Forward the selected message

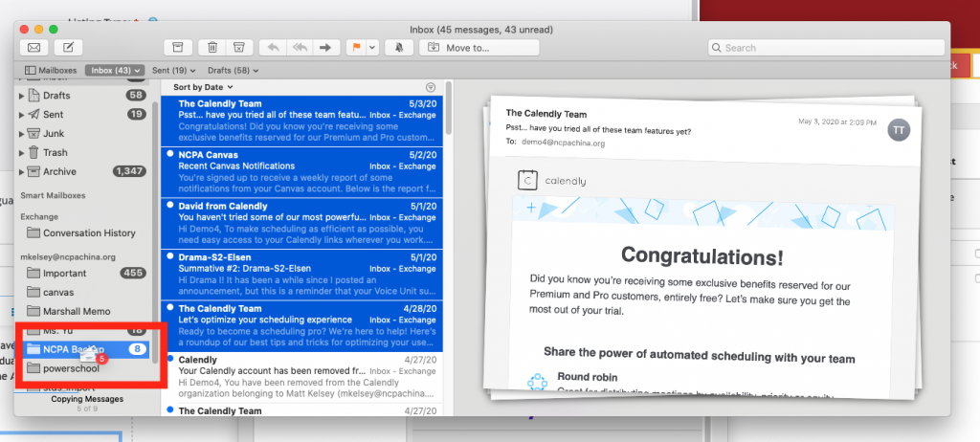[326, 47]
